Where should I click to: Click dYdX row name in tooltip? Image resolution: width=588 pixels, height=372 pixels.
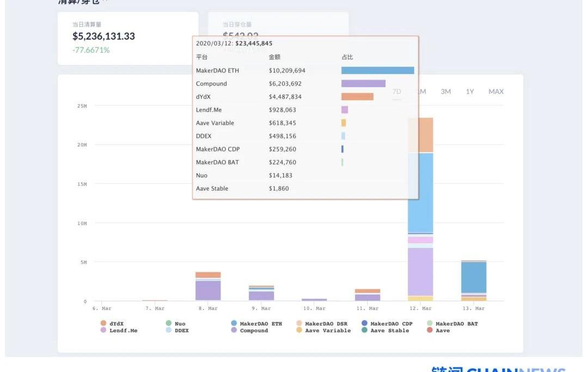(x=203, y=97)
